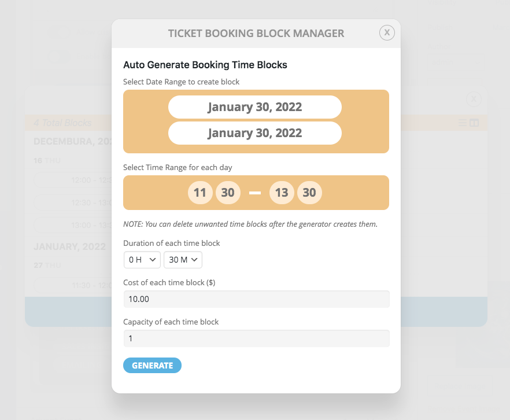Click the chevron arrow on the 0 H dropdown
The width and height of the screenshot is (510, 420).
click(153, 260)
